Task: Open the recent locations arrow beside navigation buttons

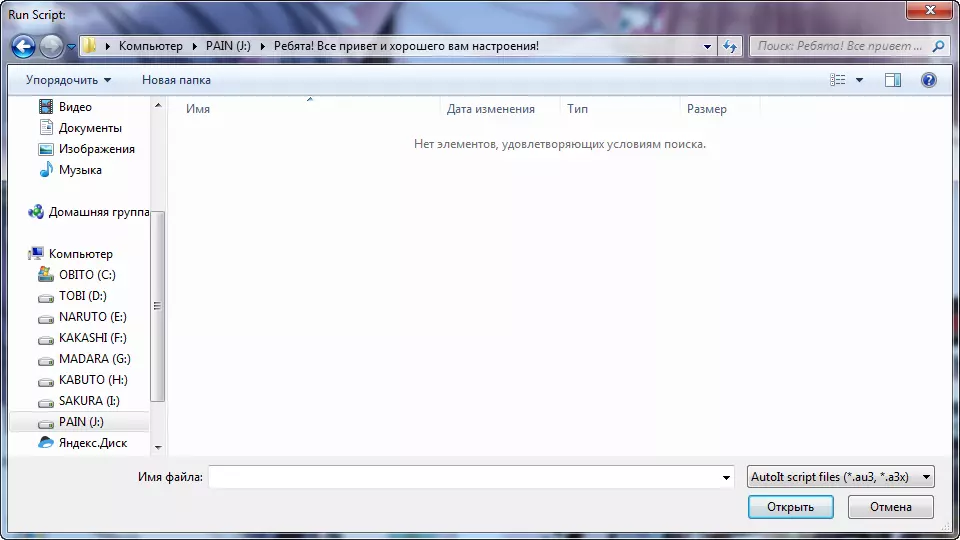Action: 71,47
